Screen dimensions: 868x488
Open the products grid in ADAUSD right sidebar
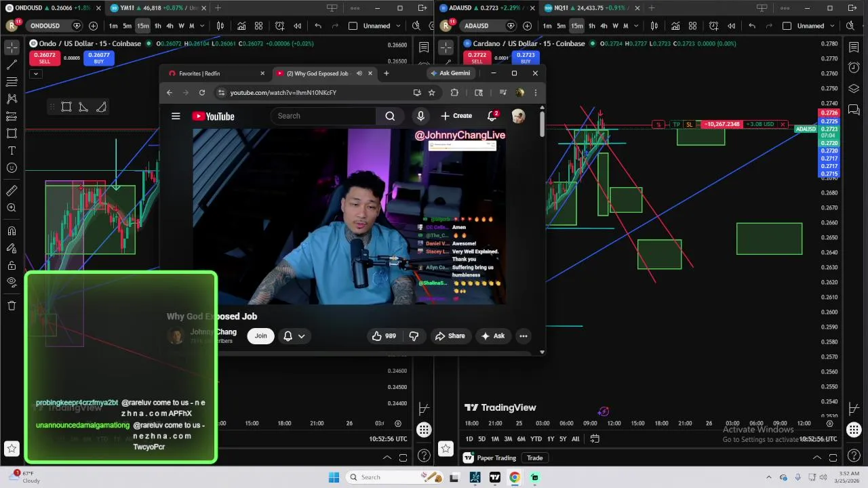[854, 430]
